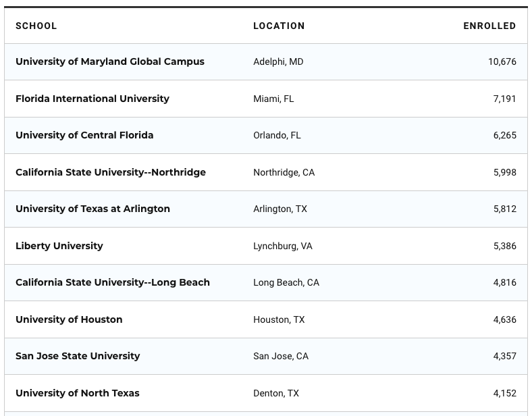Open California State University--Long Beach link
Screen dimensions: 532x416
point(112,282)
